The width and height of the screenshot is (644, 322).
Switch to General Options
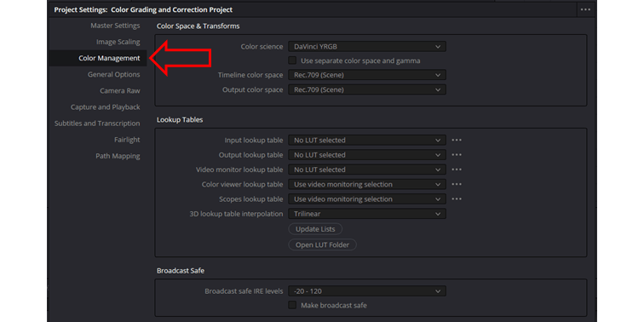point(113,74)
